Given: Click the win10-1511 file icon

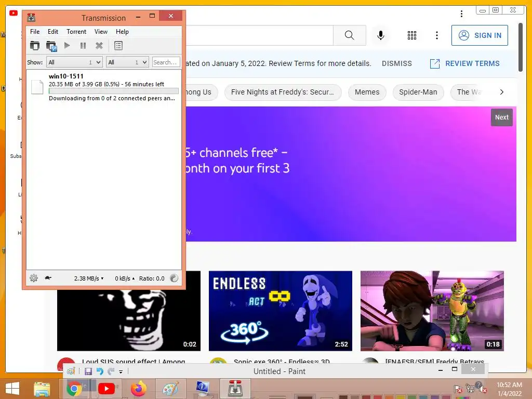Looking at the screenshot, I should click(37, 87).
